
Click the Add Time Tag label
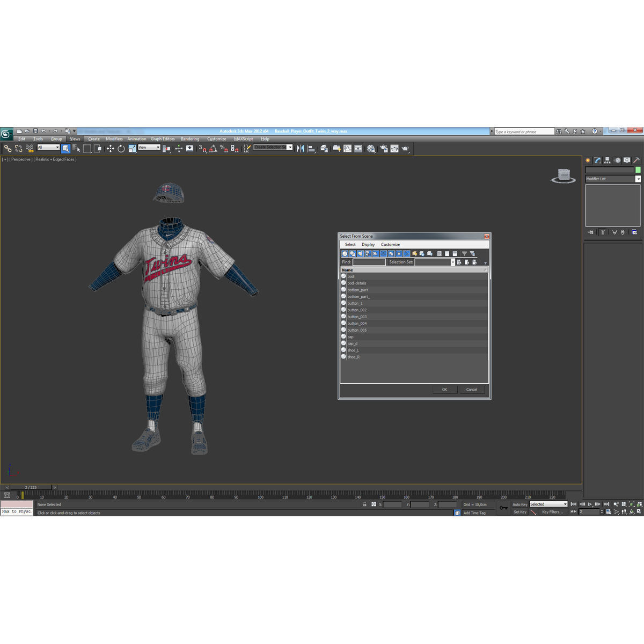pyautogui.click(x=474, y=513)
